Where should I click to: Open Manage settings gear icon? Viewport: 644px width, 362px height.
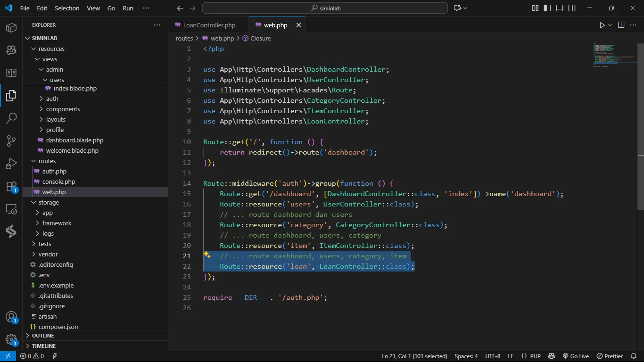click(x=11, y=339)
